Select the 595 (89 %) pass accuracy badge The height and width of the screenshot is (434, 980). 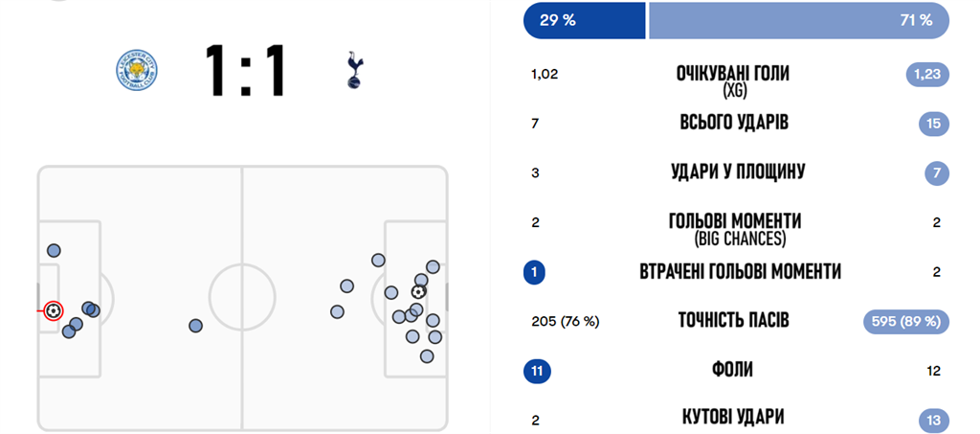point(905,322)
